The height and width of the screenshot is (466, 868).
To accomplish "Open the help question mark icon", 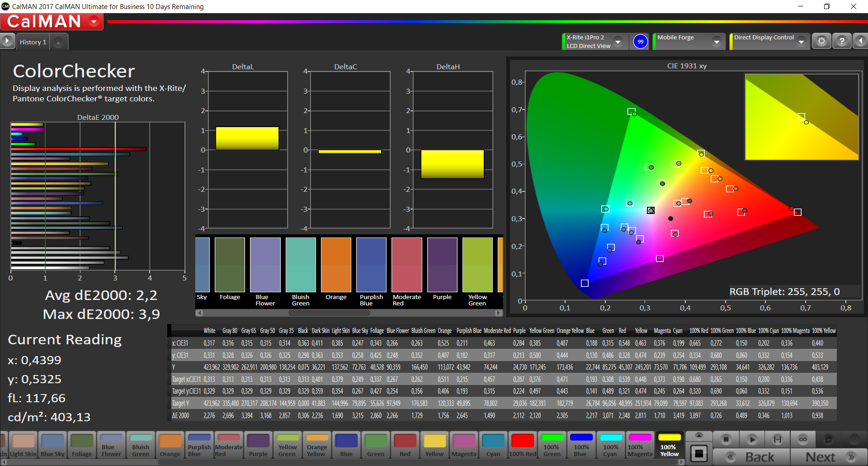I will coord(841,41).
